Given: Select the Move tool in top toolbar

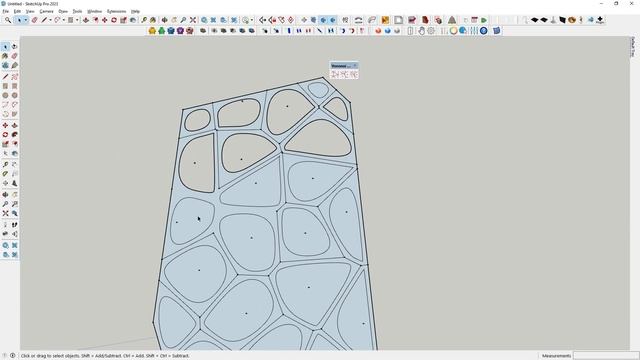Looking at the screenshot, I should click(104, 20).
